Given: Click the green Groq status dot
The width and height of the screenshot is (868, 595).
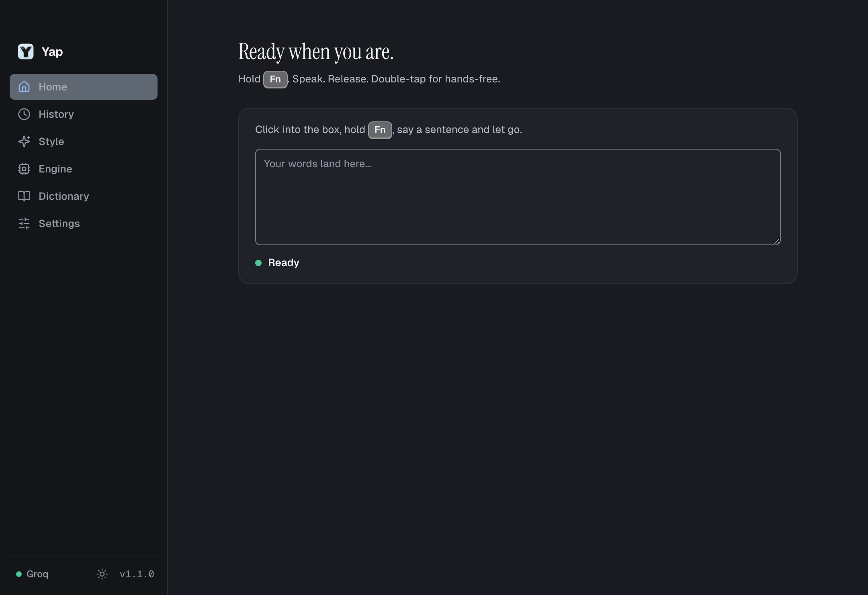Looking at the screenshot, I should coord(19,574).
